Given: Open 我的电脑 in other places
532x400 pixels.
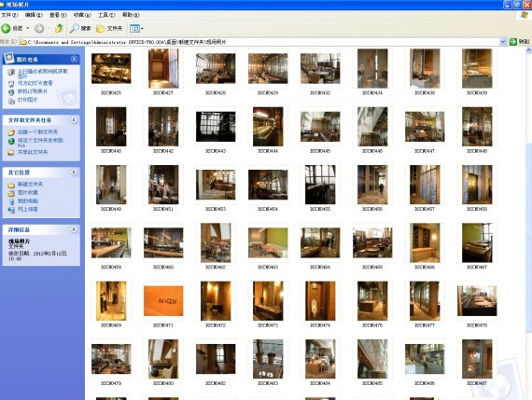Looking at the screenshot, I should pos(27,201).
